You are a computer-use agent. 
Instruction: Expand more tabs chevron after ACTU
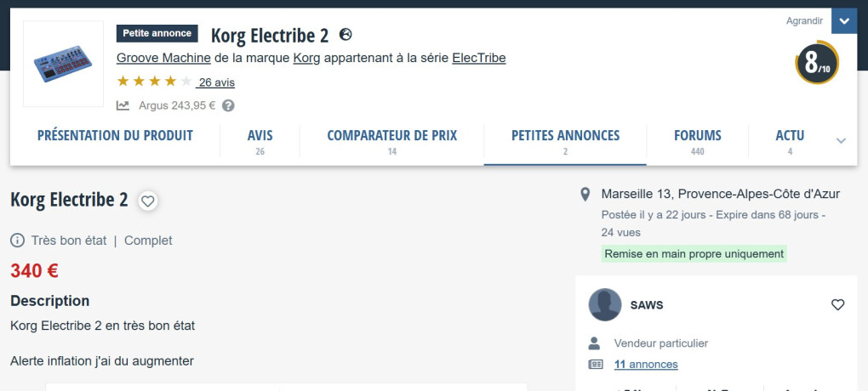[x=841, y=141]
